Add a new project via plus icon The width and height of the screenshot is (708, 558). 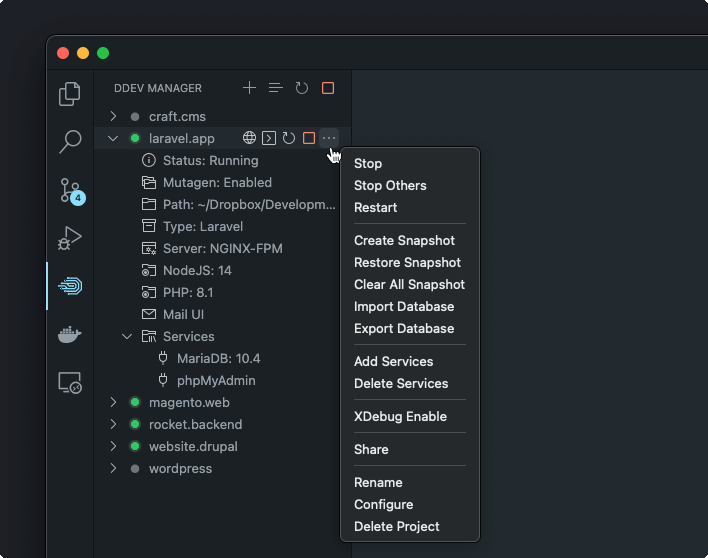[x=249, y=88]
